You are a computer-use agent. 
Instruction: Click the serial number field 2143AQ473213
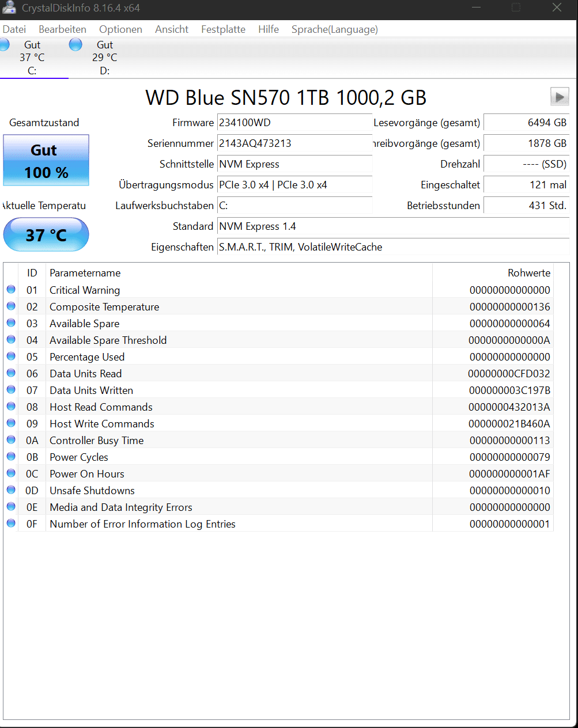click(294, 143)
